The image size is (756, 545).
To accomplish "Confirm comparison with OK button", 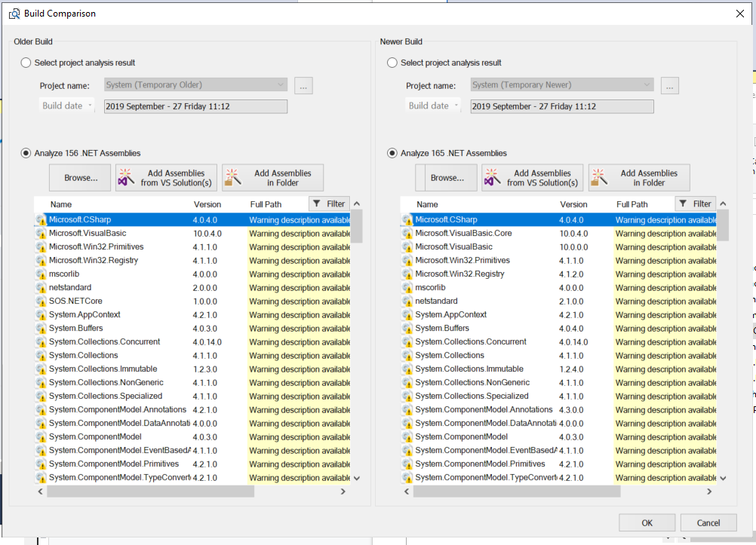I will tap(647, 523).
